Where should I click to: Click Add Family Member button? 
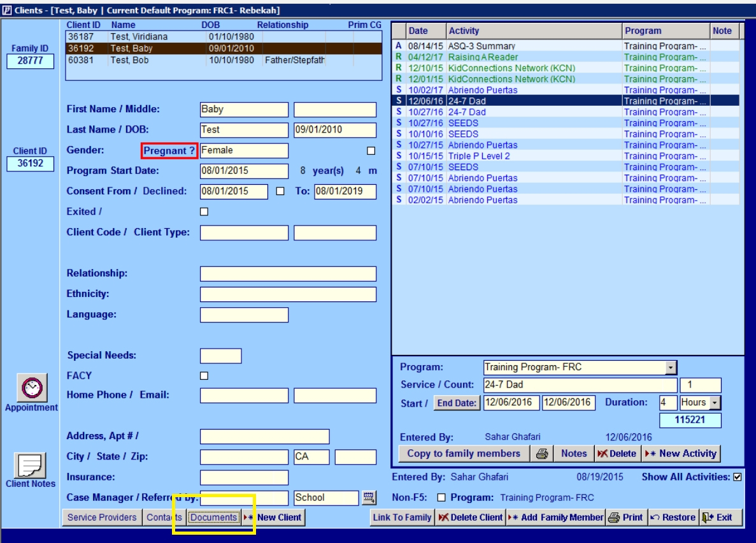(x=555, y=518)
